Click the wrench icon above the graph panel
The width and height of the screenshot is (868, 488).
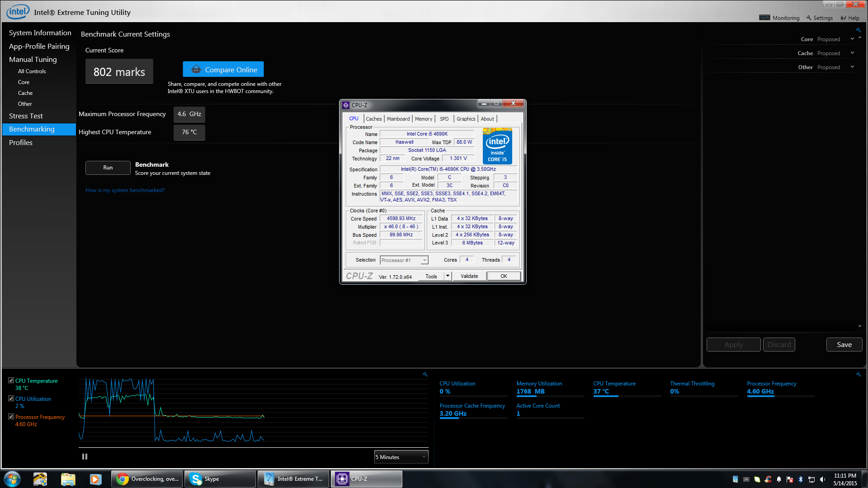click(x=425, y=374)
